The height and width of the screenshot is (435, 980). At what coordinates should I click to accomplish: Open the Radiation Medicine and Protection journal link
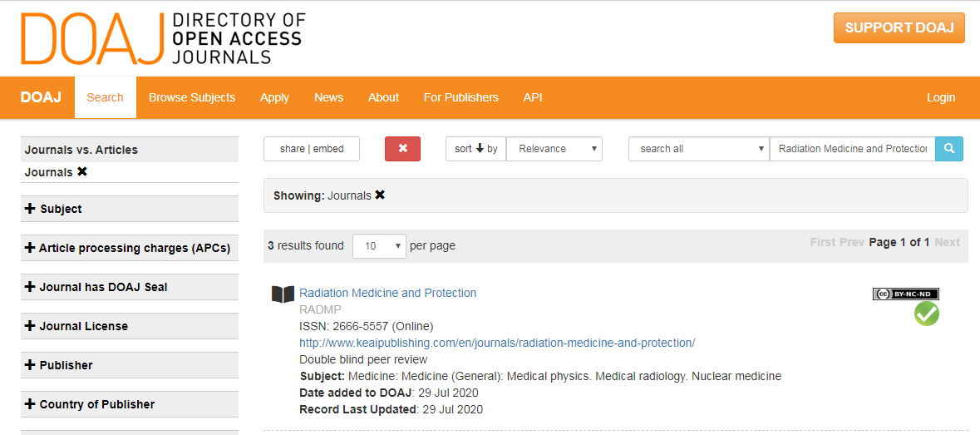(387, 293)
